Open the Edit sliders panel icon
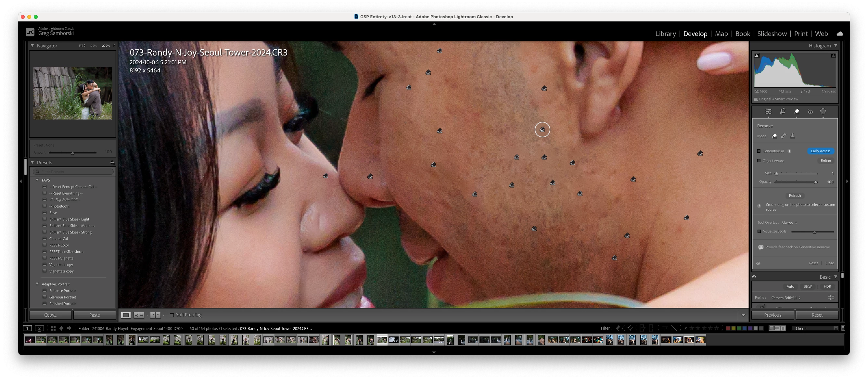Viewport: 868px width, 379px height. [x=768, y=111]
